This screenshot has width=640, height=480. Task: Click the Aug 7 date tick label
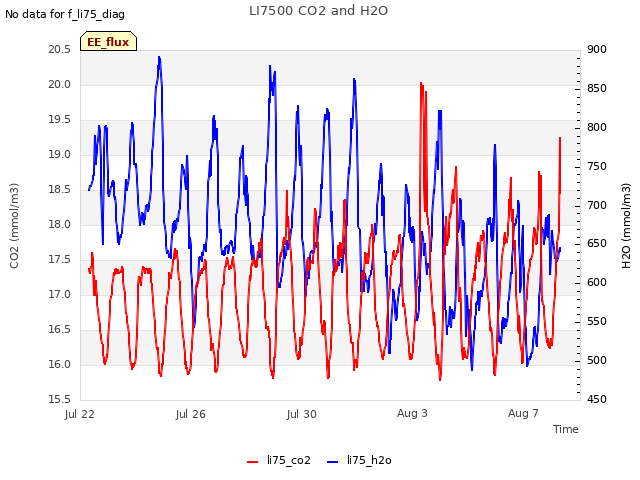(523, 413)
